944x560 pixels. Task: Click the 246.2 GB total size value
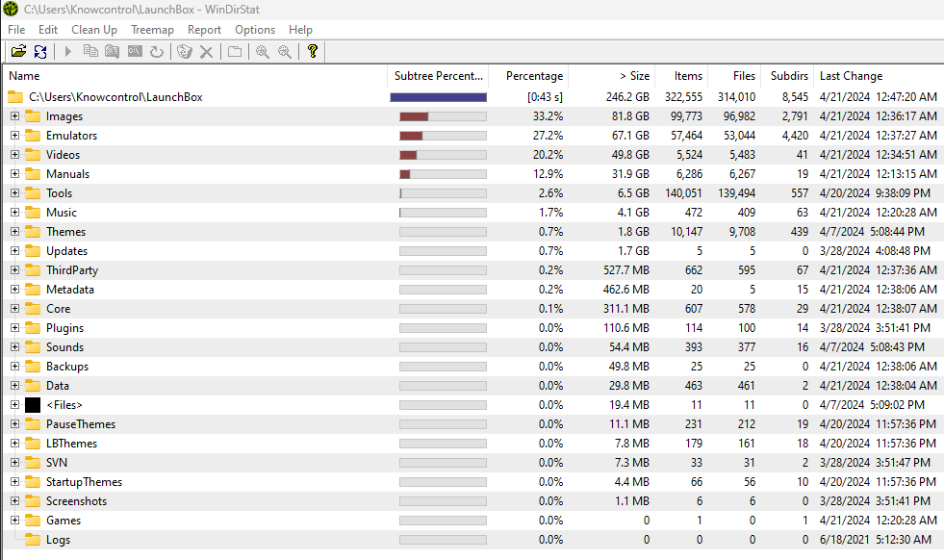point(627,97)
